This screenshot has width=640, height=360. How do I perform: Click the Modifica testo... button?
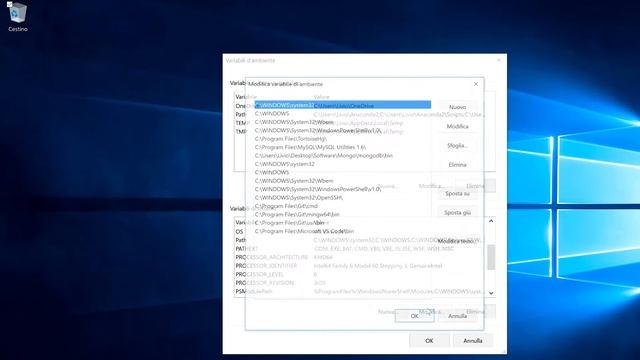(x=457, y=241)
